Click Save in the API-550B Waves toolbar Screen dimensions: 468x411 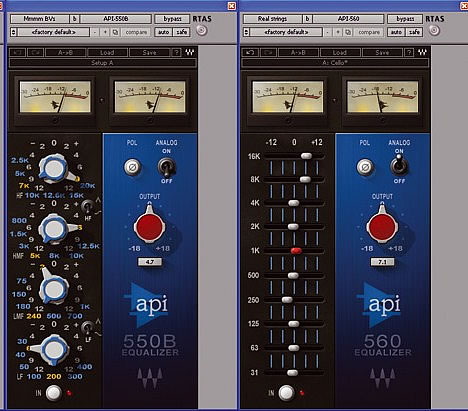tap(149, 52)
